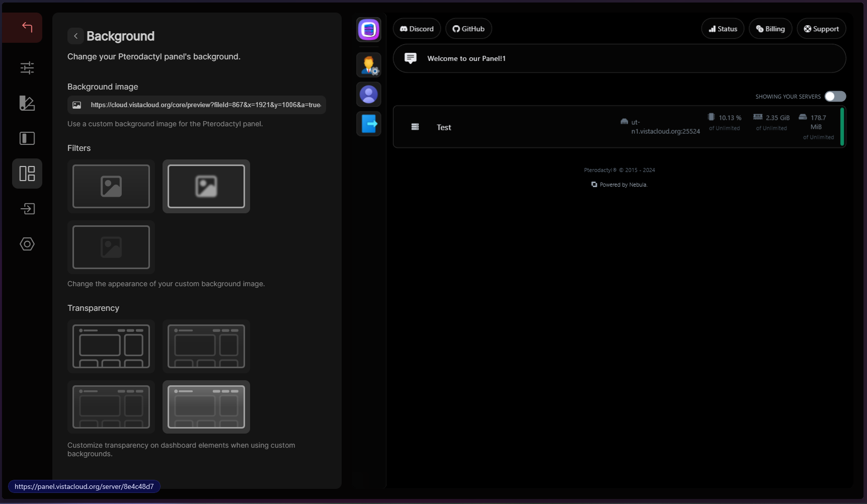Viewport: 867px width, 504px height.
Task: Click the Powered by Nebula text
Action: (x=623, y=185)
